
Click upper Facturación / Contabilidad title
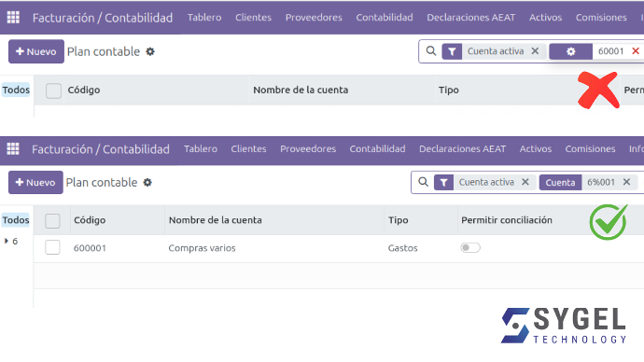[103, 18]
